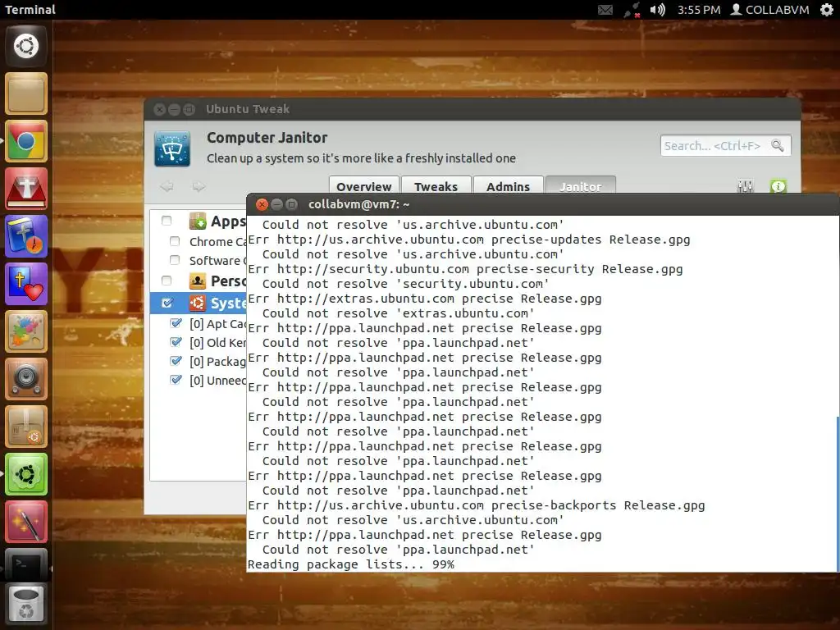Select the System row in Janitor list
The width and height of the screenshot is (840, 630).
coord(199,304)
